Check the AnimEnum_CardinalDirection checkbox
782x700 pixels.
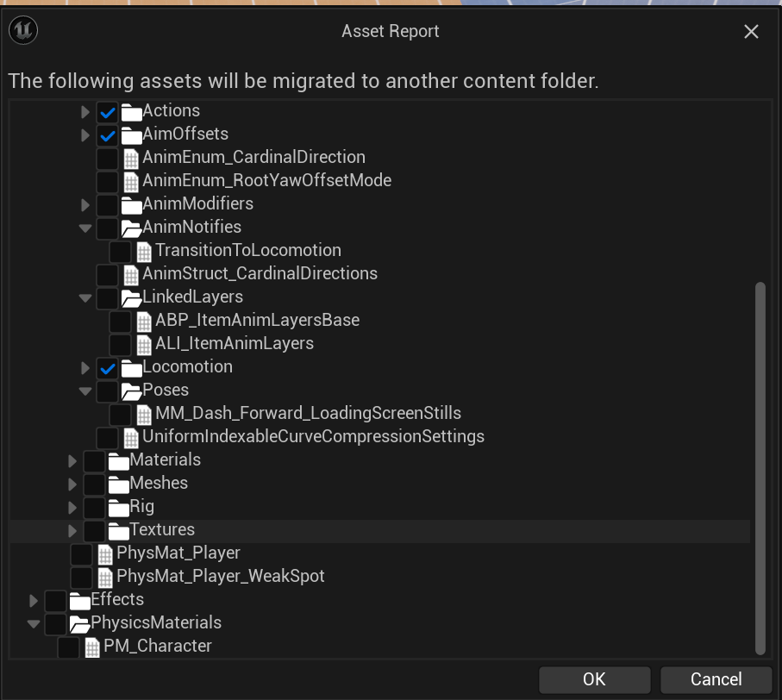click(107, 159)
